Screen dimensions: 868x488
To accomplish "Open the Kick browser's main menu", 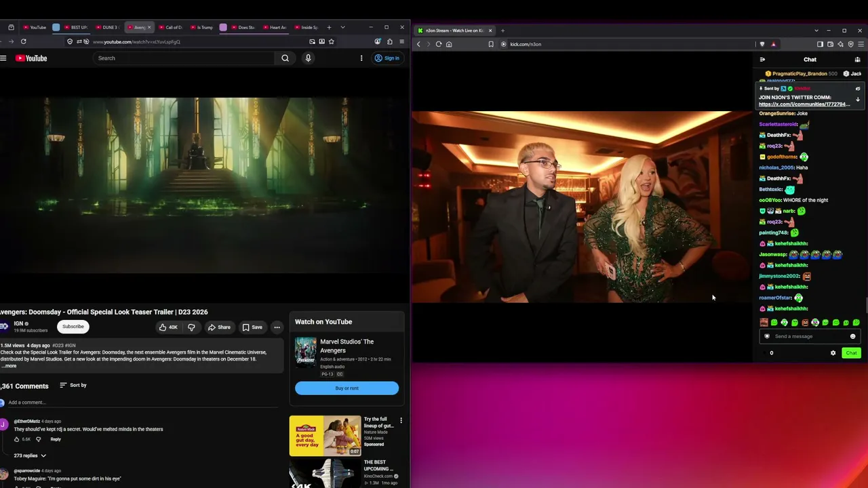I will [860, 44].
